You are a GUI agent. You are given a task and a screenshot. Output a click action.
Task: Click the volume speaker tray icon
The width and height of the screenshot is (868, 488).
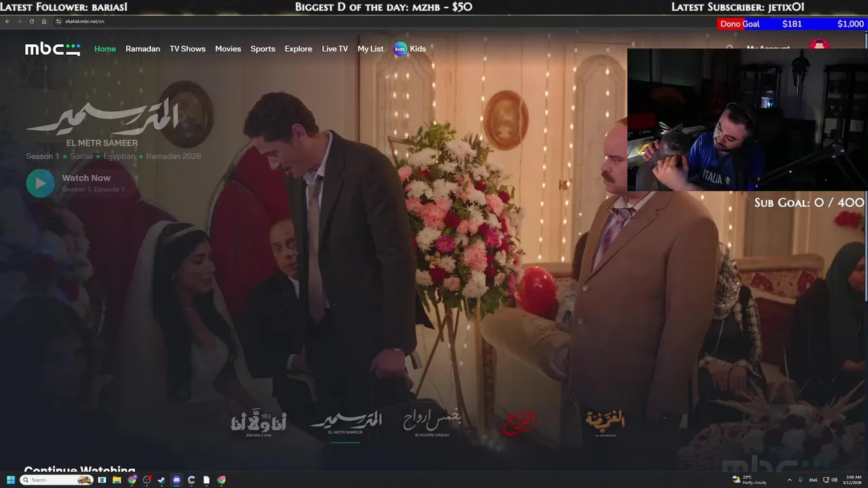[834, 480]
